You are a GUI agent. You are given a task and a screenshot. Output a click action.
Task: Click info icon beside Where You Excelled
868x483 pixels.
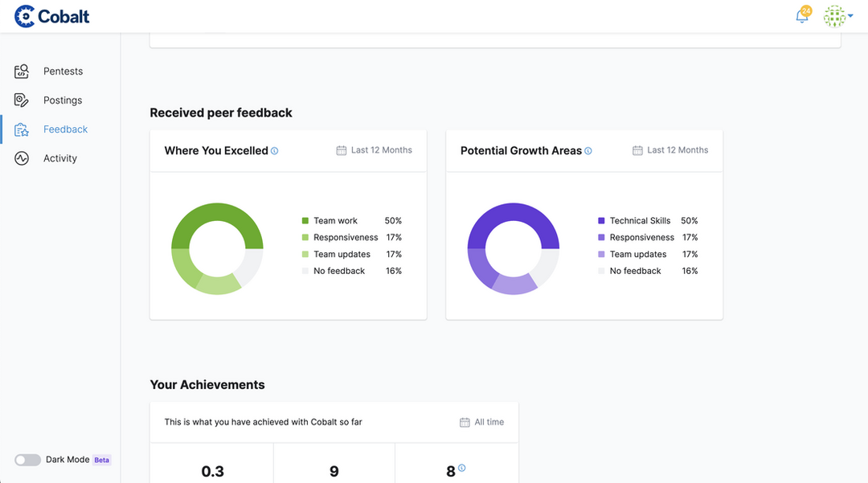(275, 151)
